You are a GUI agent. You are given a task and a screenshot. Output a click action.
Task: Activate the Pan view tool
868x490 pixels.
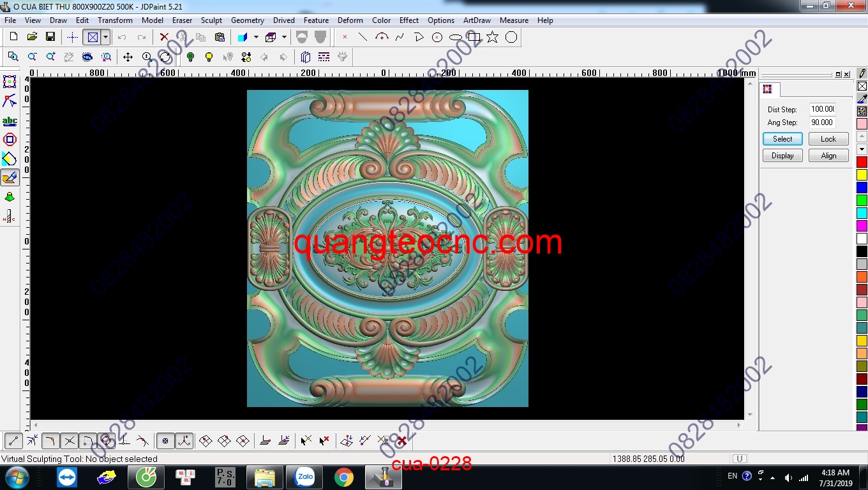[x=129, y=56]
